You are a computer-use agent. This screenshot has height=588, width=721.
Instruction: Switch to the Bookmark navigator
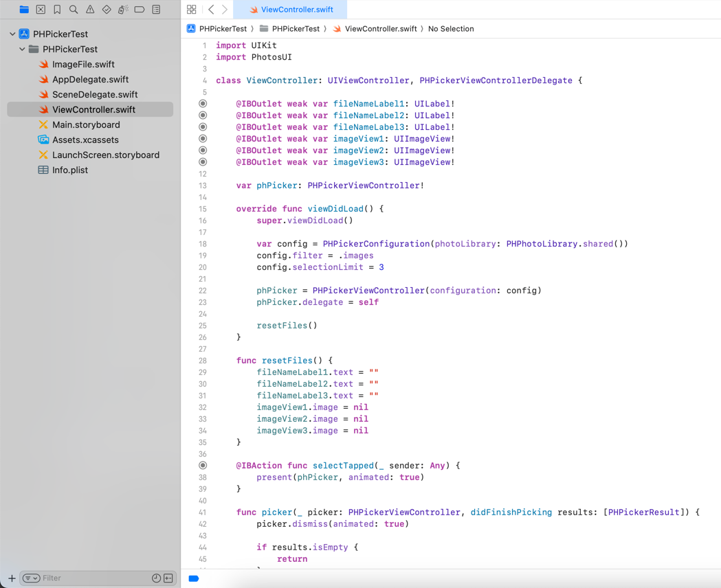tap(57, 10)
